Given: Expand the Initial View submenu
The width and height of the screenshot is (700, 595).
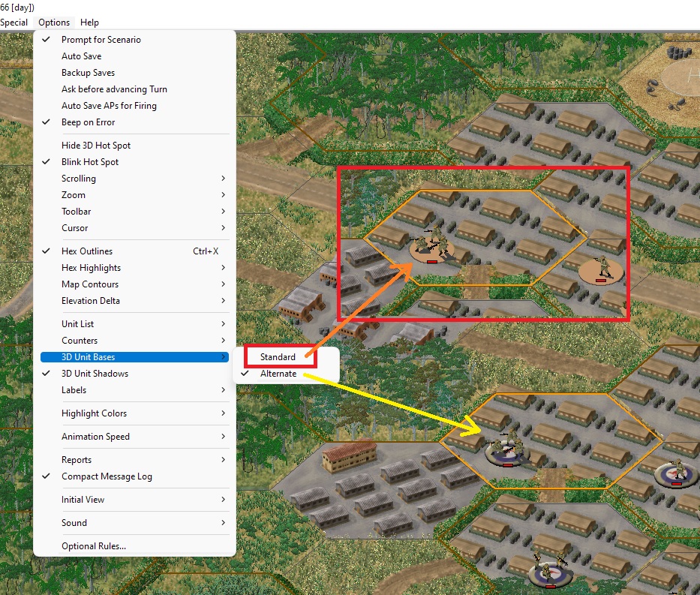Looking at the screenshot, I should pyautogui.click(x=134, y=500).
